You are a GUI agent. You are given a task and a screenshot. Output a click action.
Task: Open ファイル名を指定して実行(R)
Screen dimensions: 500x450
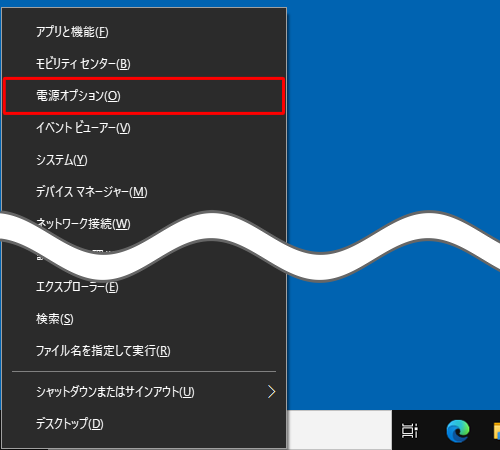click(x=144, y=351)
